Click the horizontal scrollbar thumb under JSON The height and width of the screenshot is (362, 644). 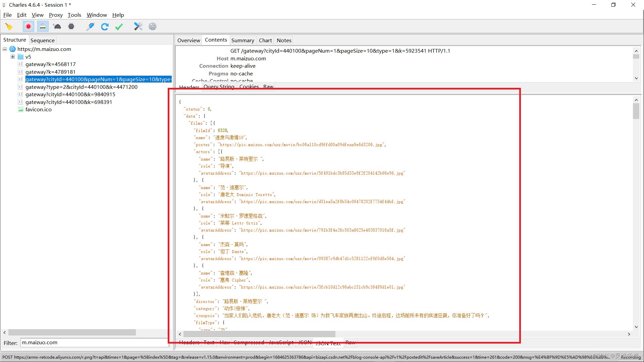click(259, 334)
